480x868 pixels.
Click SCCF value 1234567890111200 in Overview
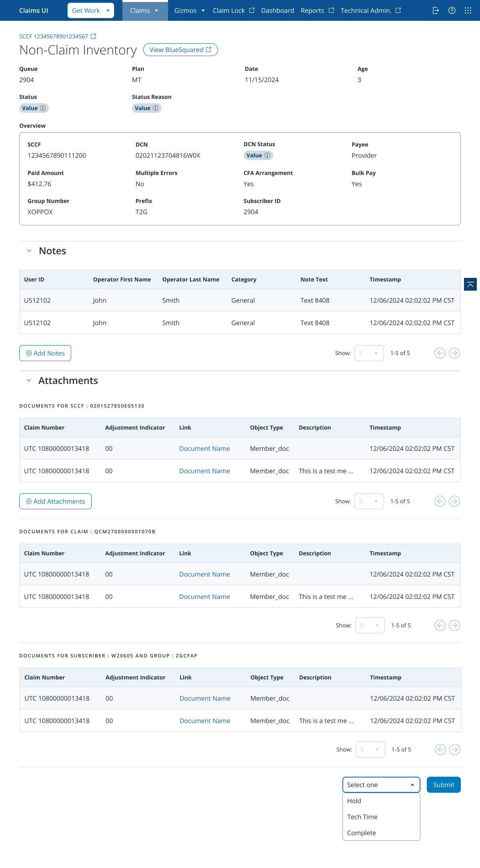point(57,155)
